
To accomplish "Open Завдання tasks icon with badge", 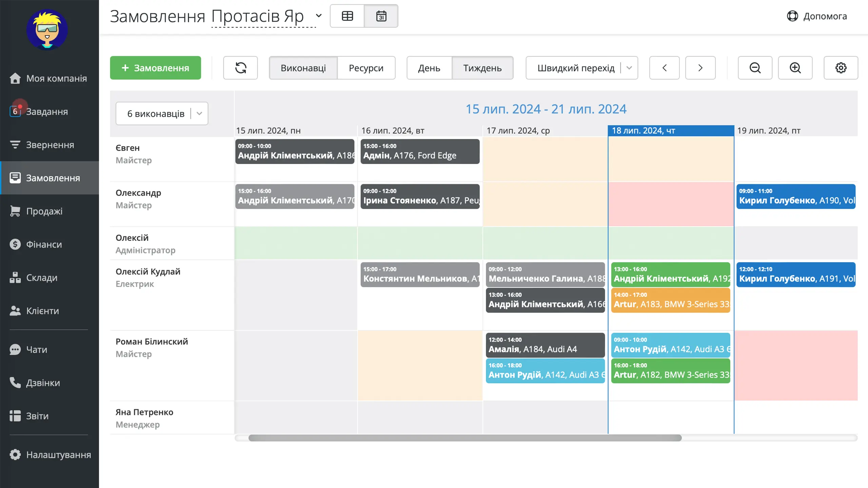I will [x=15, y=111].
